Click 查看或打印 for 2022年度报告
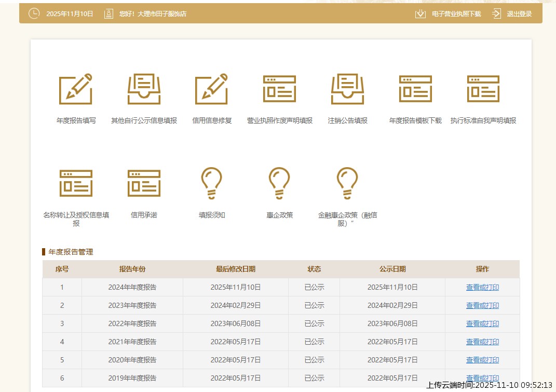Viewport: 556px width, 392px height. pyautogui.click(x=482, y=323)
